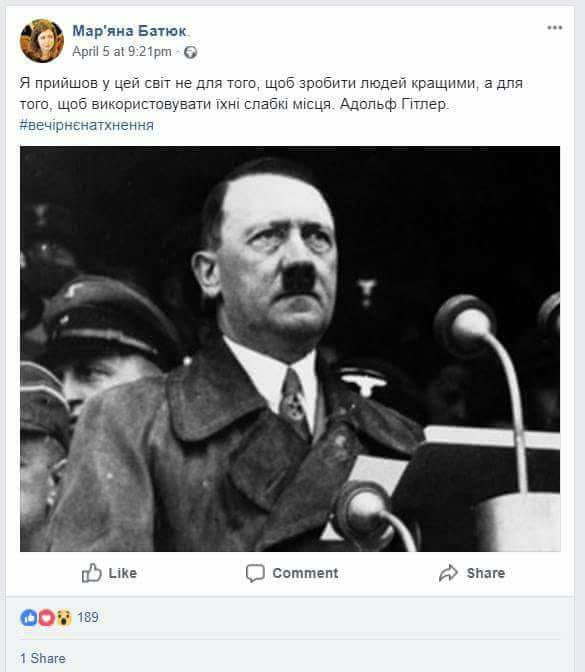
Task: Click the thumbs-up Like icon
Action: [91, 573]
